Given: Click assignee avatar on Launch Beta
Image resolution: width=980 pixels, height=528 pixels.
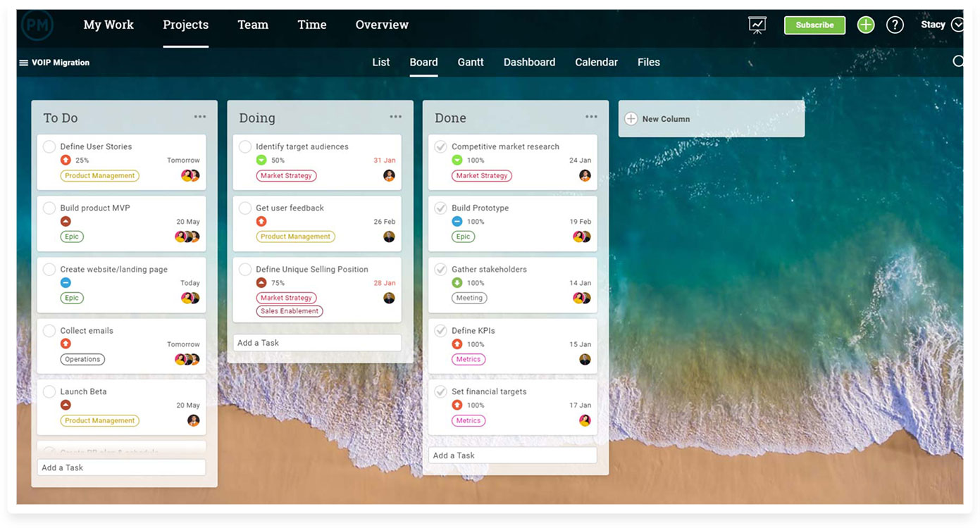Looking at the screenshot, I should pos(194,421).
